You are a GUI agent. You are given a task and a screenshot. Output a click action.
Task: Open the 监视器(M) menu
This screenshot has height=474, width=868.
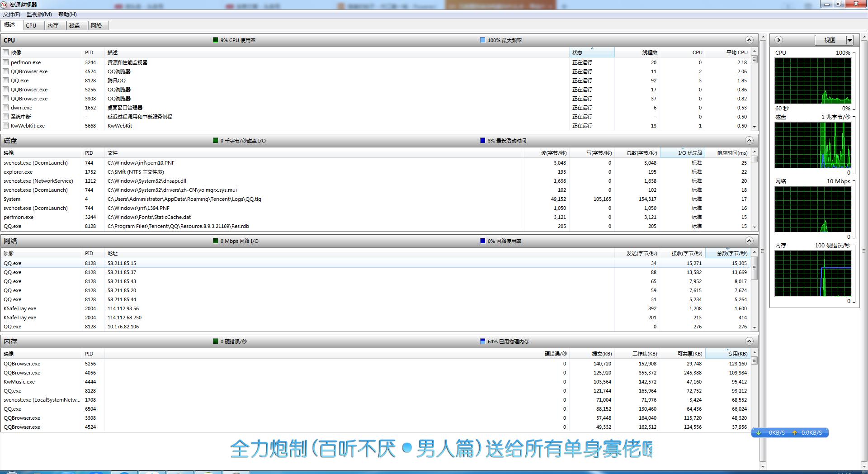pyautogui.click(x=39, y=14)
